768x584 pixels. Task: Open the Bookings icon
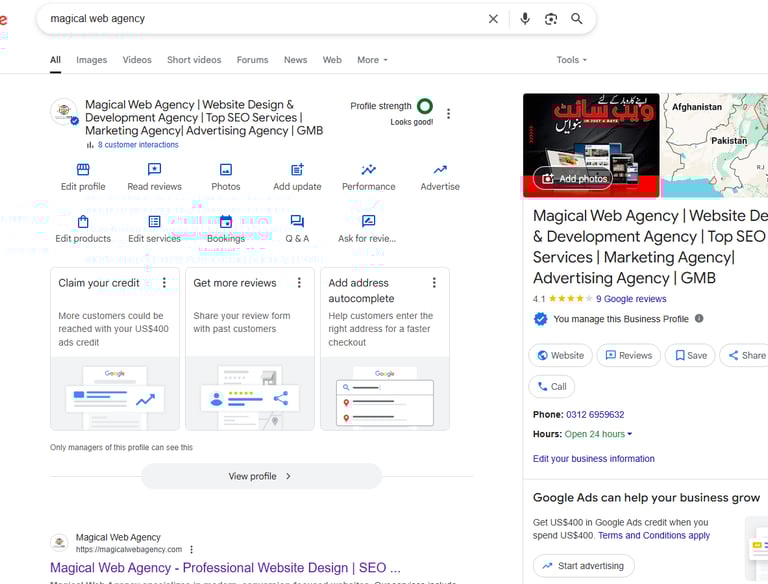point(226,221)
